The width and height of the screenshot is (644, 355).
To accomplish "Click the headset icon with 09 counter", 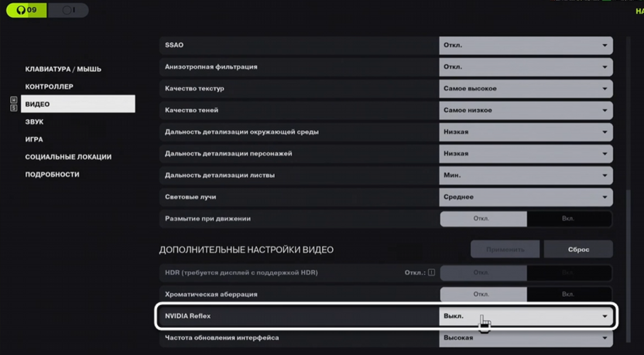I will click(x=26, y=10).
